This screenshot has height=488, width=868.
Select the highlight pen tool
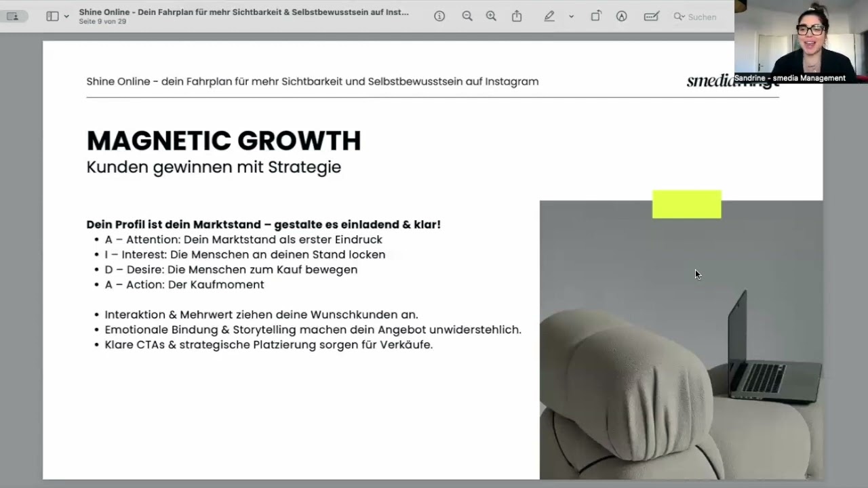549,16
